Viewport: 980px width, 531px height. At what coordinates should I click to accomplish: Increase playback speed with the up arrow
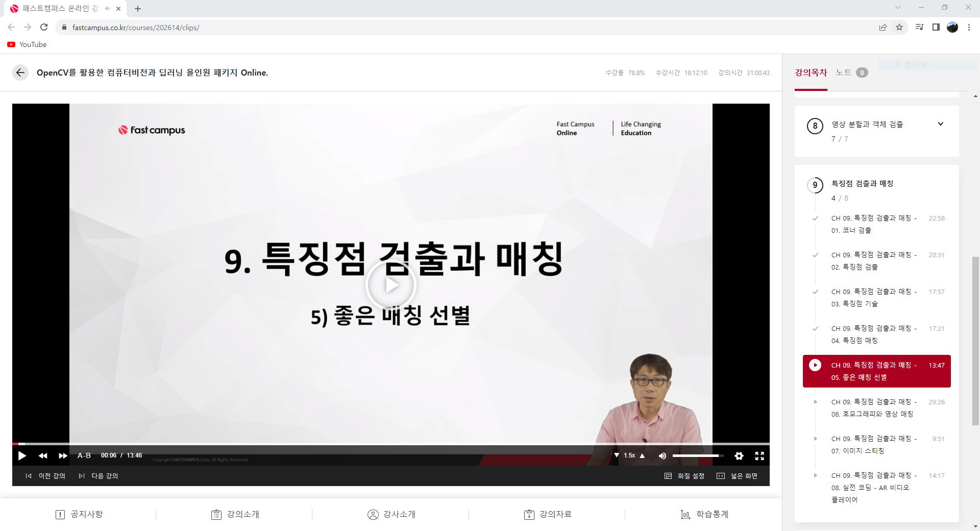pos(643,455)
